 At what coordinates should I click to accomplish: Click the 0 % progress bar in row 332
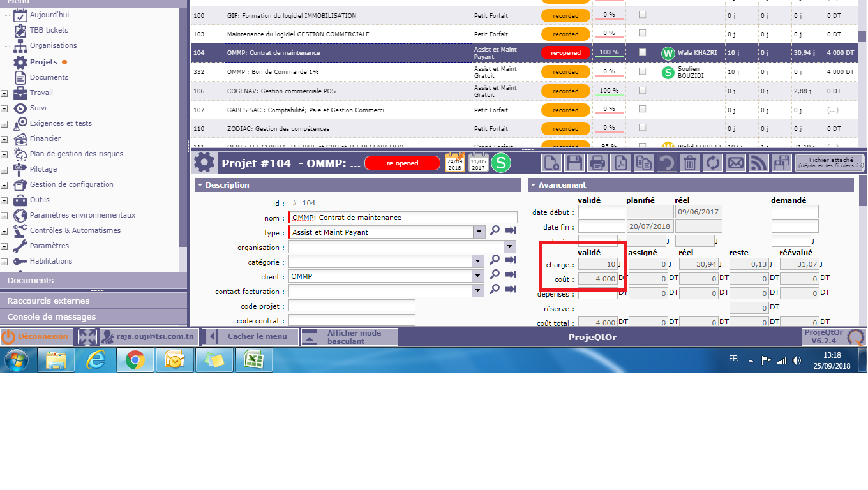[x=609, y=71]
